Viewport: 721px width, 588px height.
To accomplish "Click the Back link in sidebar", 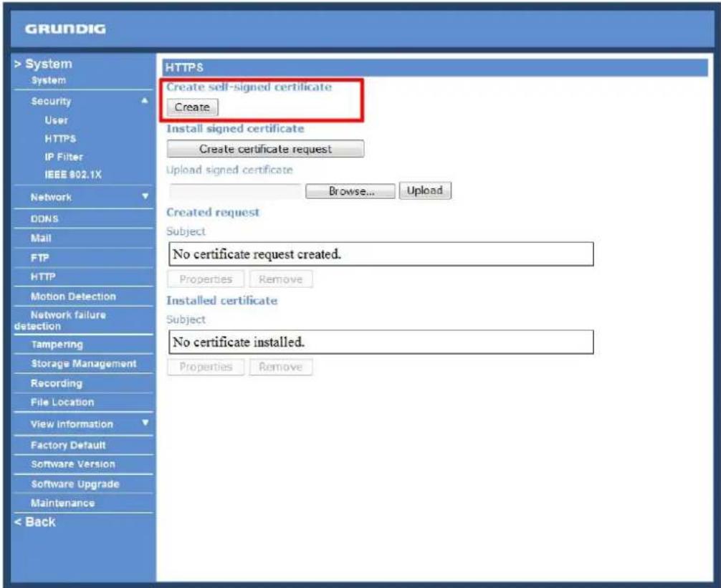I will point(35,522).
